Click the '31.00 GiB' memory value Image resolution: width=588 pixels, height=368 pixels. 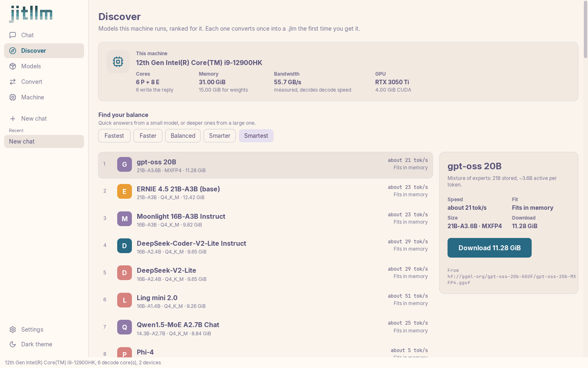(x=212, y=82)
